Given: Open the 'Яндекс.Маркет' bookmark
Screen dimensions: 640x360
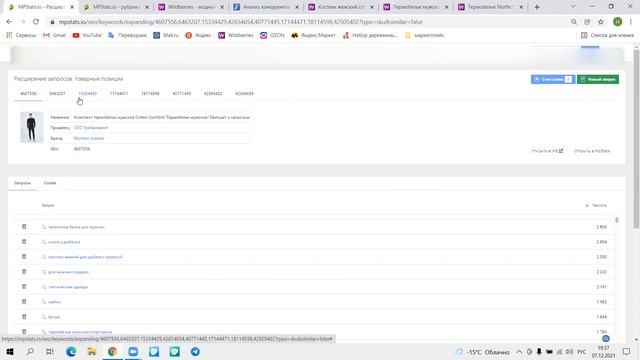Looking at the screenshot, I should point(313,35).
